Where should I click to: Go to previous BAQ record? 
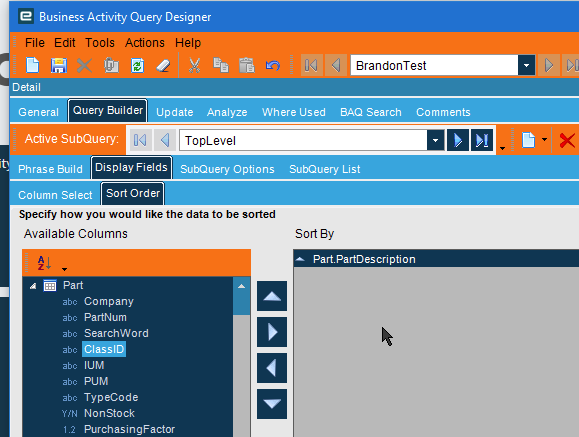336,65
